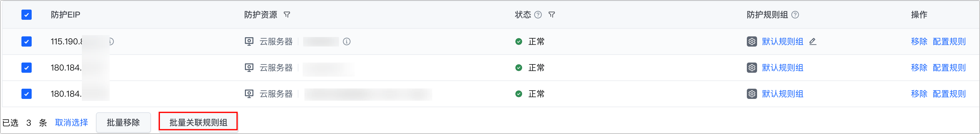This screenshot has width=980, height=134.
Task: Click the edit pencil beside first 默认规则组
Action: tap(813, 41)
